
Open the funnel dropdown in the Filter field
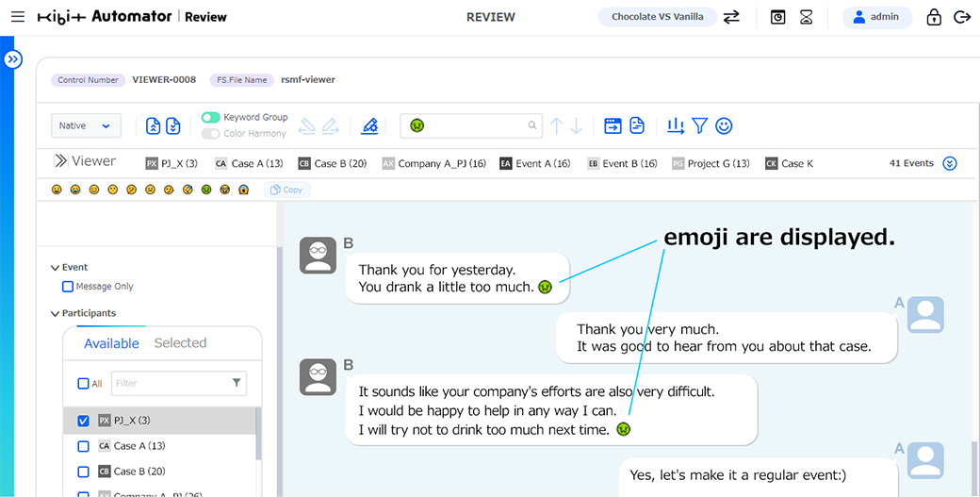(x=237, y=383)
